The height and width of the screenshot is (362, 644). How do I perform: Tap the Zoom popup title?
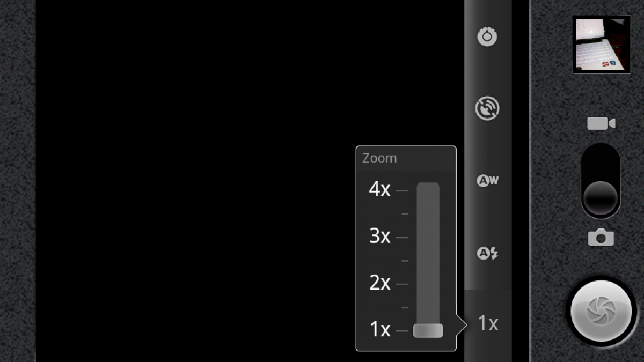(379, 158)
